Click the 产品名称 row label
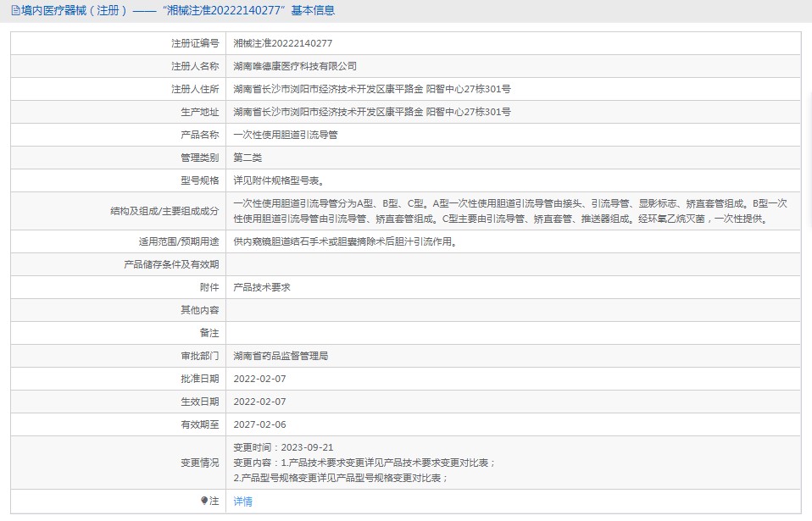The image size is (812, 521). pyautogui.click(x=200, y=135)
